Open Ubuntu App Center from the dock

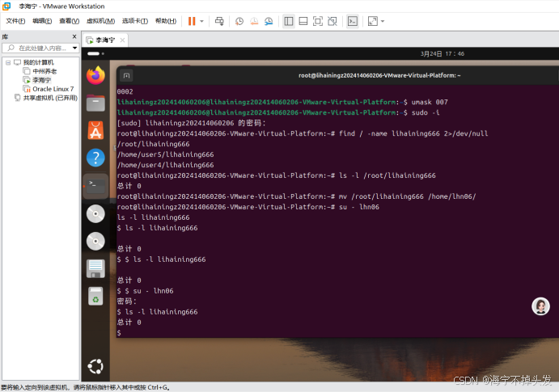point(95,130)
